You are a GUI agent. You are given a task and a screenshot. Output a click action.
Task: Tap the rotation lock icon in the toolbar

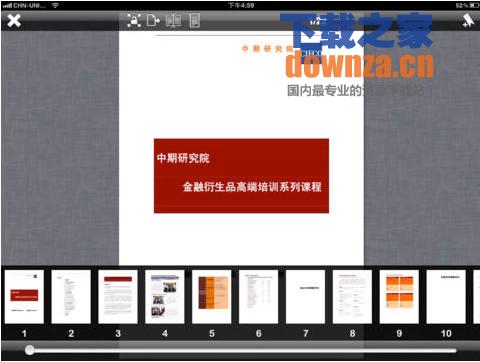point(134,21)
